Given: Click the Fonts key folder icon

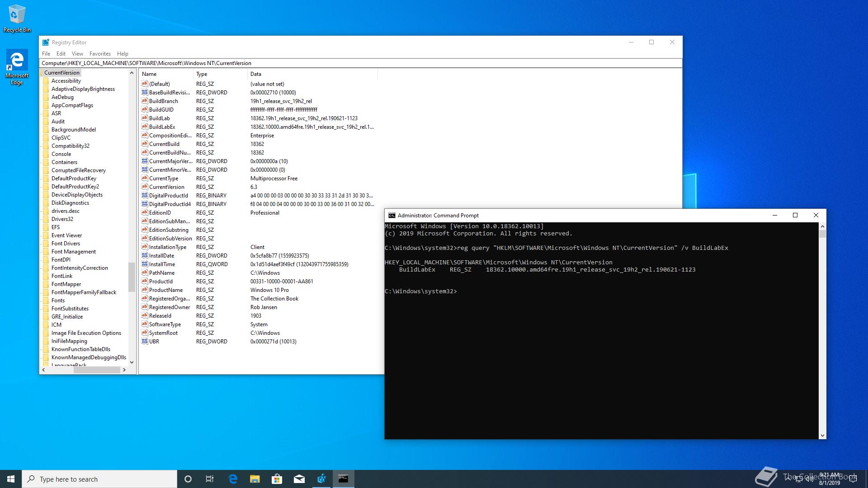Looking at the screenshot, I should click(x=46, y=300).
